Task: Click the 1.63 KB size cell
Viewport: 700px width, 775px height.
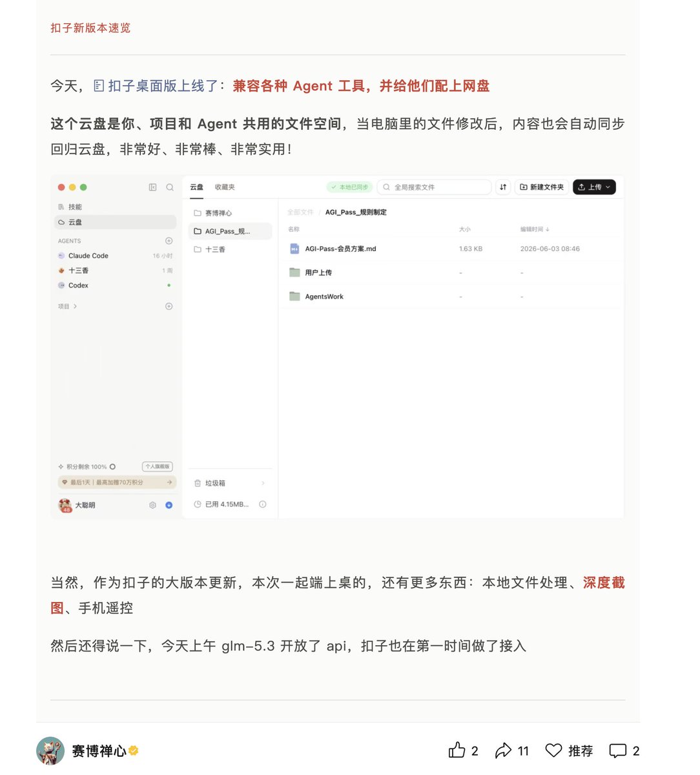Action: (471, 249)
